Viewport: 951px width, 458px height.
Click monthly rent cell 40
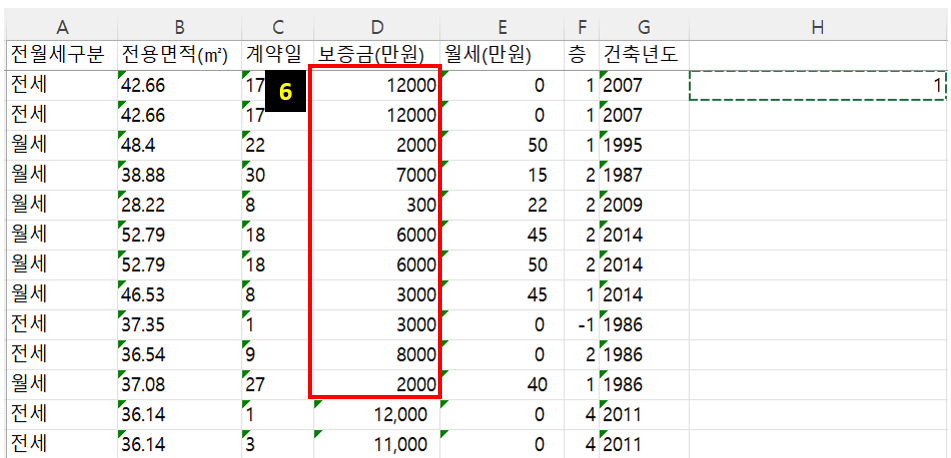pos(502,385)
